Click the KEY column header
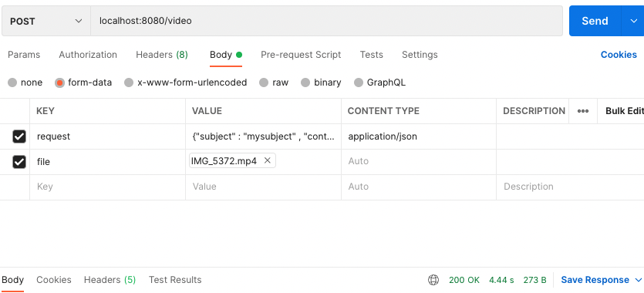The width and height of the screenshot is (644, 293). (x=46, y=111)
